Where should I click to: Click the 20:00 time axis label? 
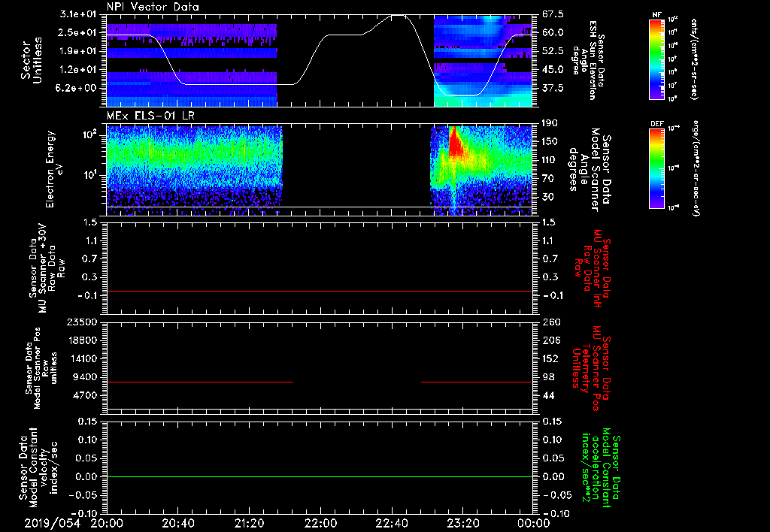tap(107, 524)
